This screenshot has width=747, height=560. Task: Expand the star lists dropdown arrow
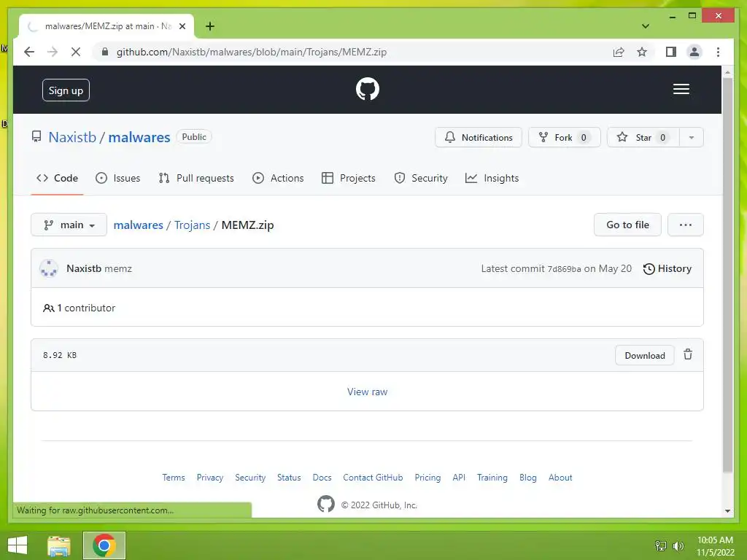tap(692, 137)
